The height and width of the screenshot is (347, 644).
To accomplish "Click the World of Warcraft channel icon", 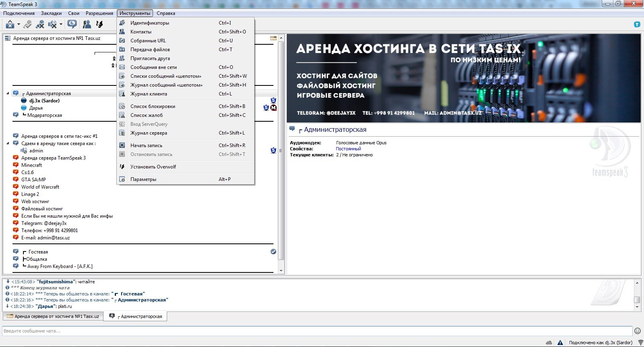I will (x=16, y=187).
